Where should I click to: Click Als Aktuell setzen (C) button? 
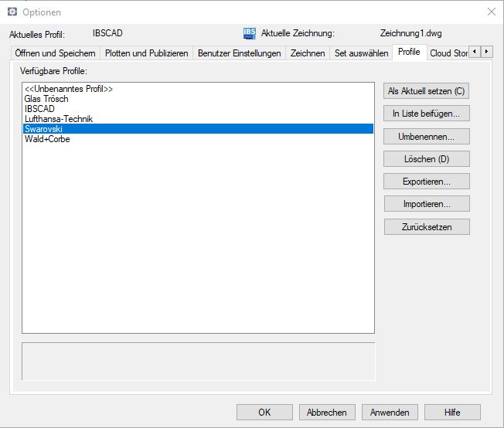tap(426, 91)
